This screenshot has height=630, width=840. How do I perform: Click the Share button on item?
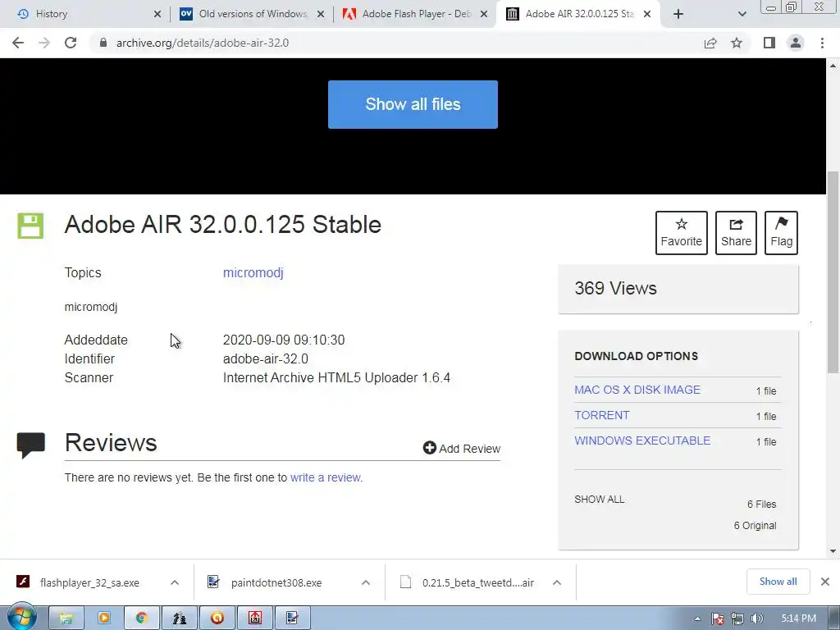click(736, 232)
